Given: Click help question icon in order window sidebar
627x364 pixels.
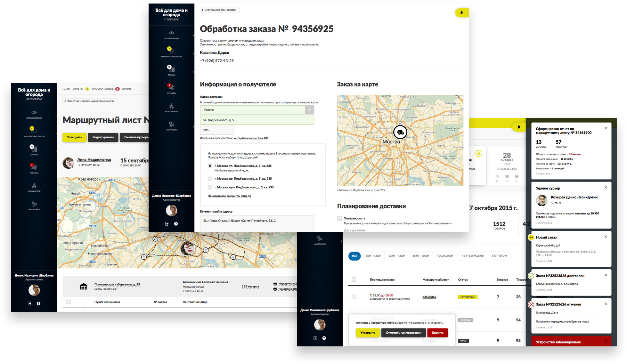Looking at the screenshot, I should pos(176,224).
